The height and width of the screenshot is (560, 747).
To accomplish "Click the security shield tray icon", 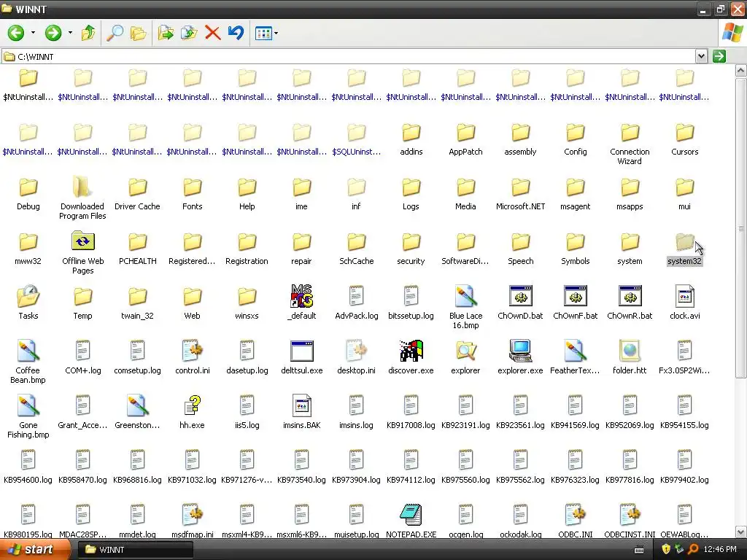I will point(666,550).
